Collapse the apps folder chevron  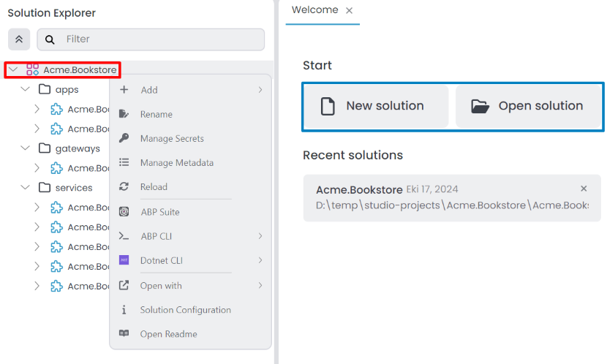[26, 90]
